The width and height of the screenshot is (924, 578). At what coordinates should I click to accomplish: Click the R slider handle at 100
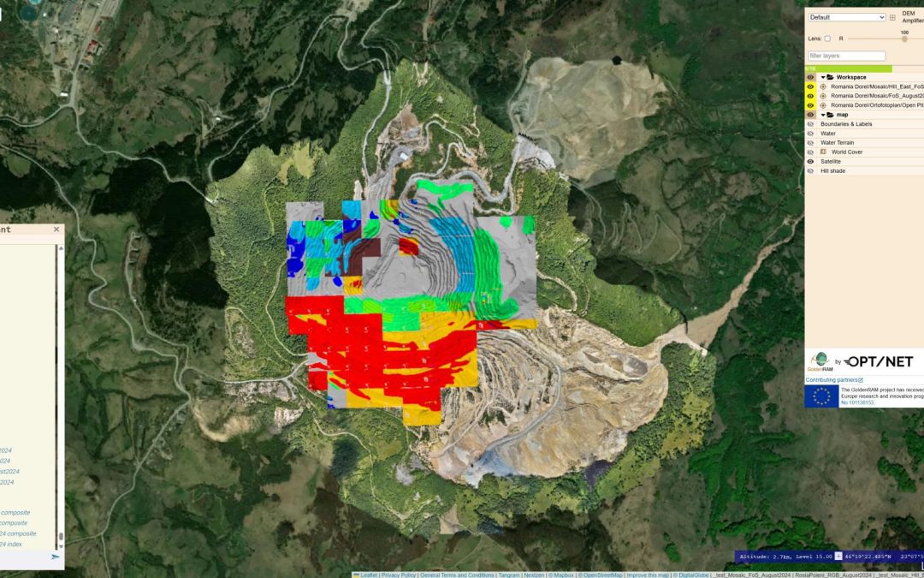tap(904, 39)
